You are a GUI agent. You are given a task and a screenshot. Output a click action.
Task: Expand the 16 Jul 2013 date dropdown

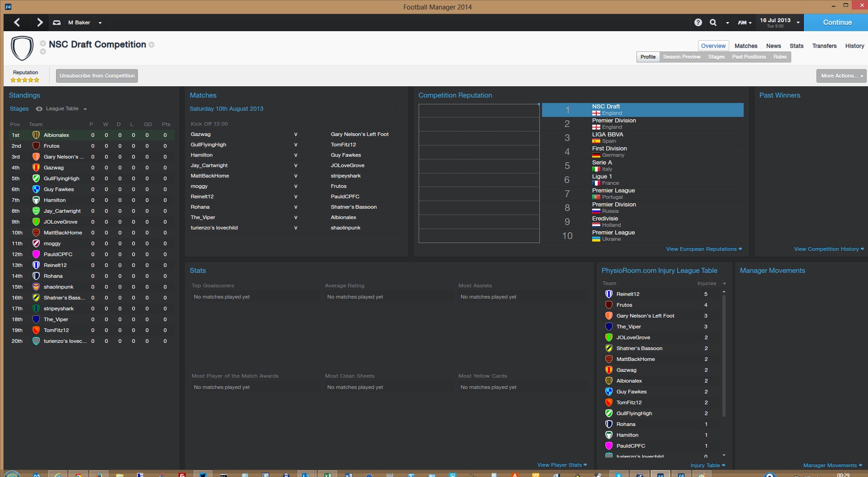(798, 23)
